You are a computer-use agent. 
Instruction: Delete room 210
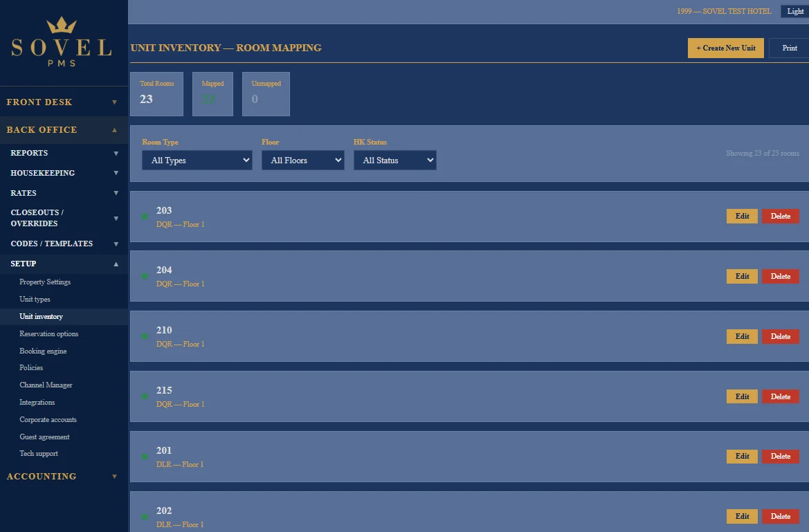tap(780, 336)
